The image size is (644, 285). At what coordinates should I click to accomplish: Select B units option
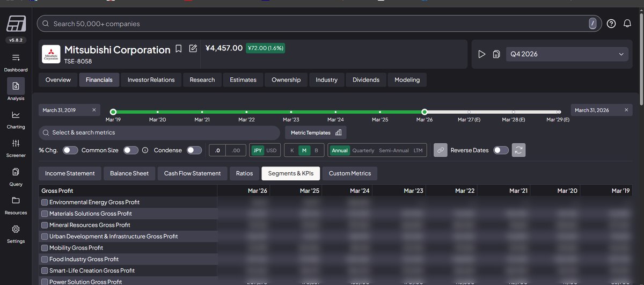316,150
